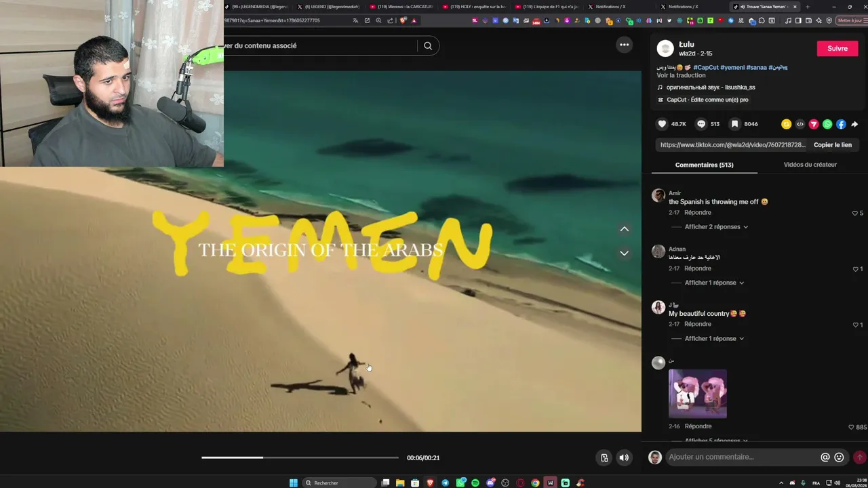The height and width of the screenshot is (488, 868).
Task: Expand replies under 'My beautiful country' comment
Action: click(714, 339)
